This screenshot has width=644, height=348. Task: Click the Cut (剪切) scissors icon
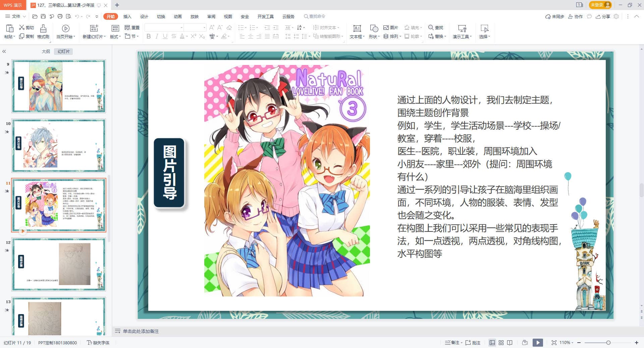click(22, 27)
